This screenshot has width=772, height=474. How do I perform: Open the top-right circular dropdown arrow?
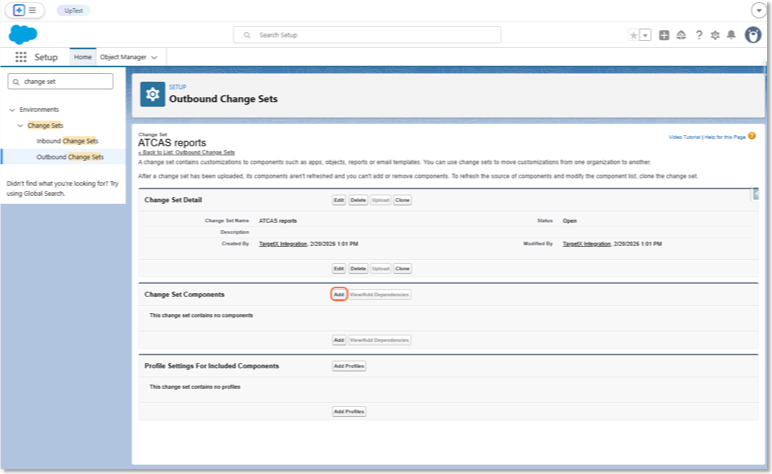click(758, 10)
